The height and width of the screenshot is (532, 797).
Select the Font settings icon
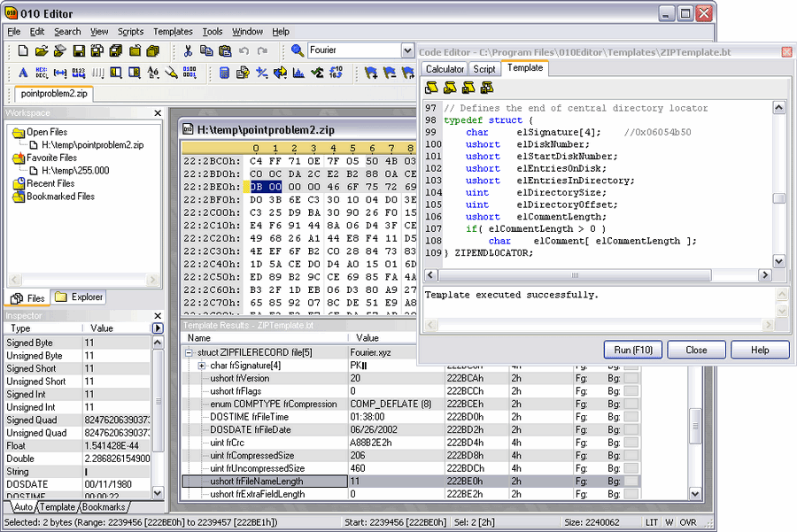pyautogui.click(x=22, y=73)
